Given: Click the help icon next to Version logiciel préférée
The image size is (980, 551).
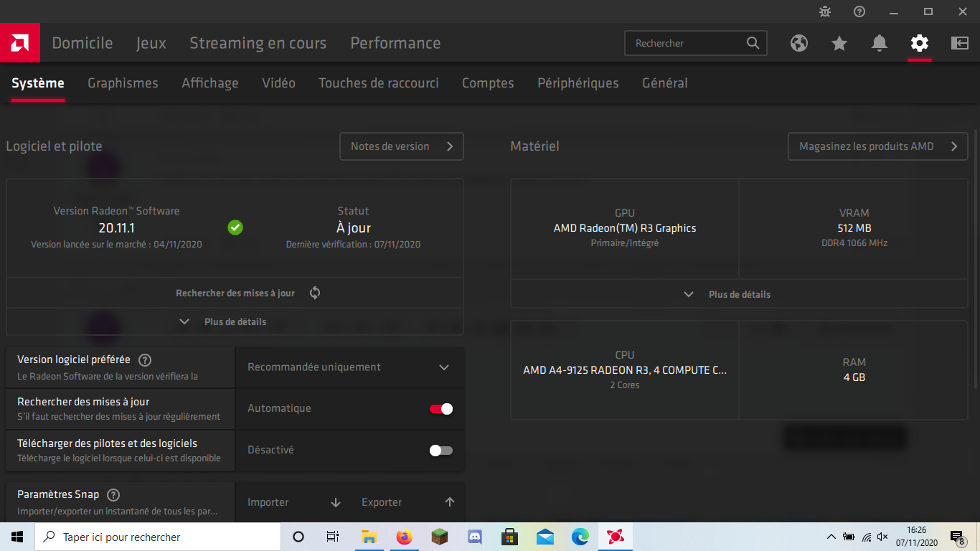Looking at the screenshot, I should coord(145,360).
